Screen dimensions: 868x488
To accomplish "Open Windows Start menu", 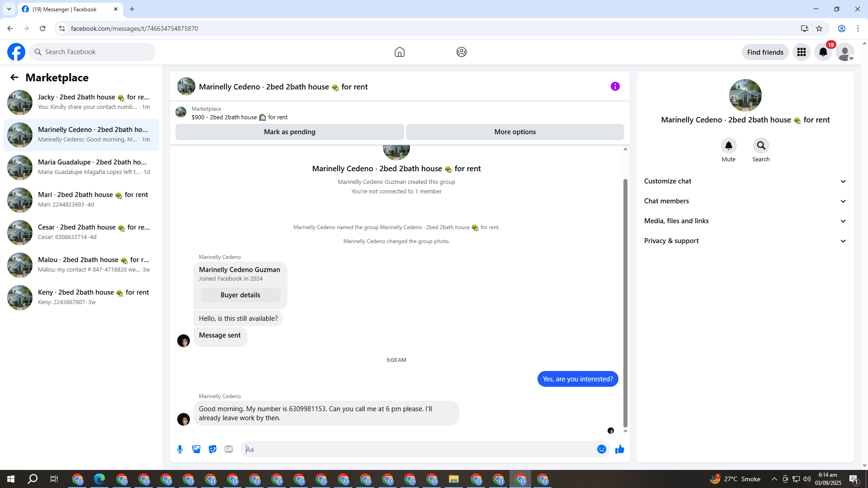I will (11, 479).
